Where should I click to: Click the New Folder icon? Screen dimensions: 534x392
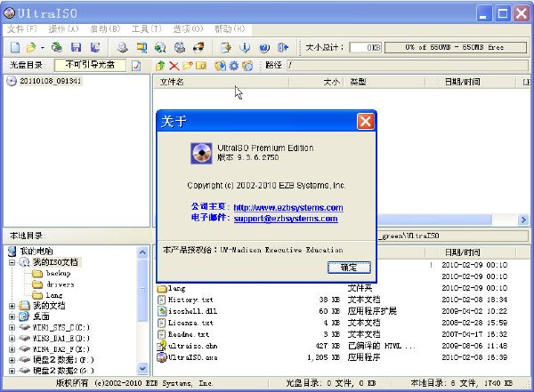(188, 66)
